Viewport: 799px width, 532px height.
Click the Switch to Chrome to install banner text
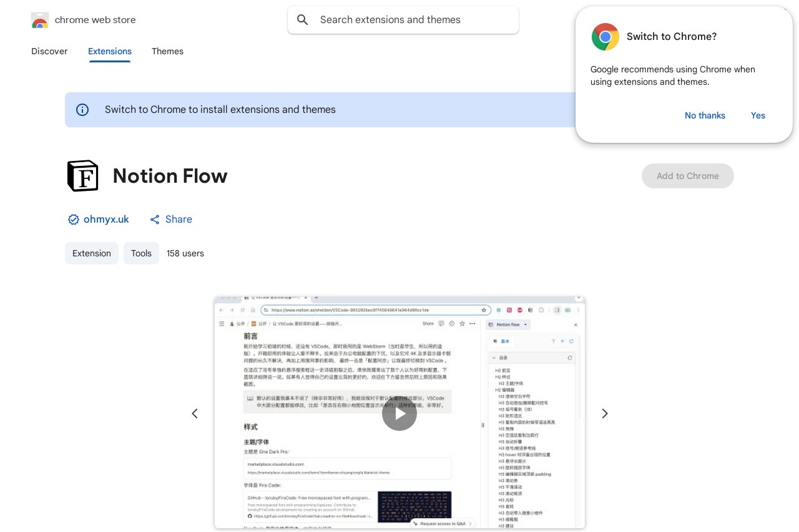click(x=220, y=110)
